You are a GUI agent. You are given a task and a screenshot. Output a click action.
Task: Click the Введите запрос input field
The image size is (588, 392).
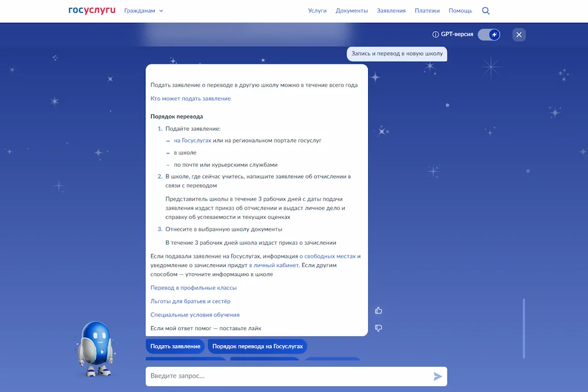click(x=289, y=376)
